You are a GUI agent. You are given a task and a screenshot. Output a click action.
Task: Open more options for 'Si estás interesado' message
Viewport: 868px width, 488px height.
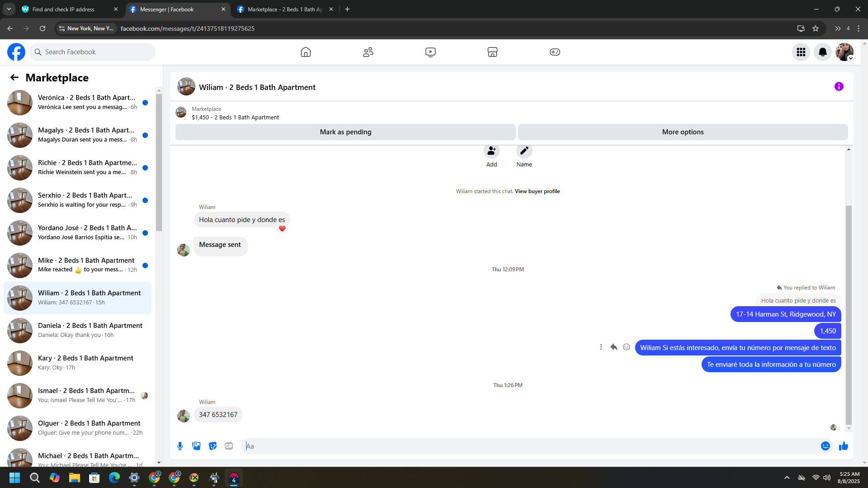pos(601,347)
